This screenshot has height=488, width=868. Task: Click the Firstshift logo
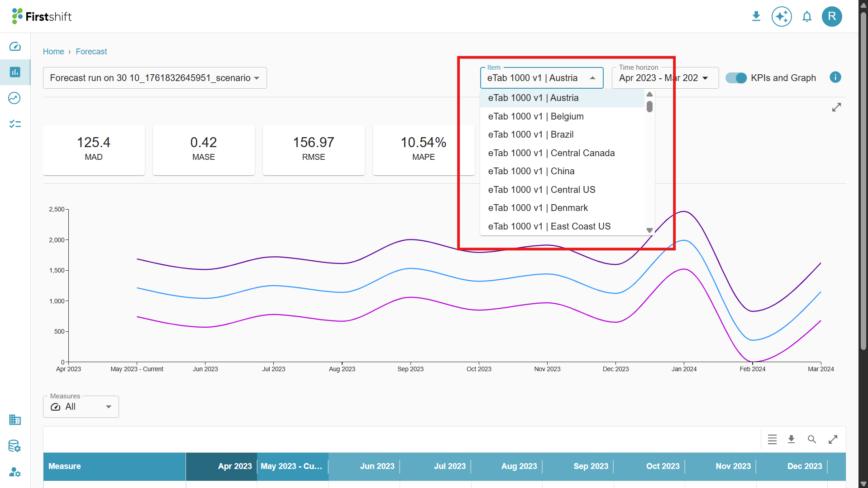click(x=42, y=17)
